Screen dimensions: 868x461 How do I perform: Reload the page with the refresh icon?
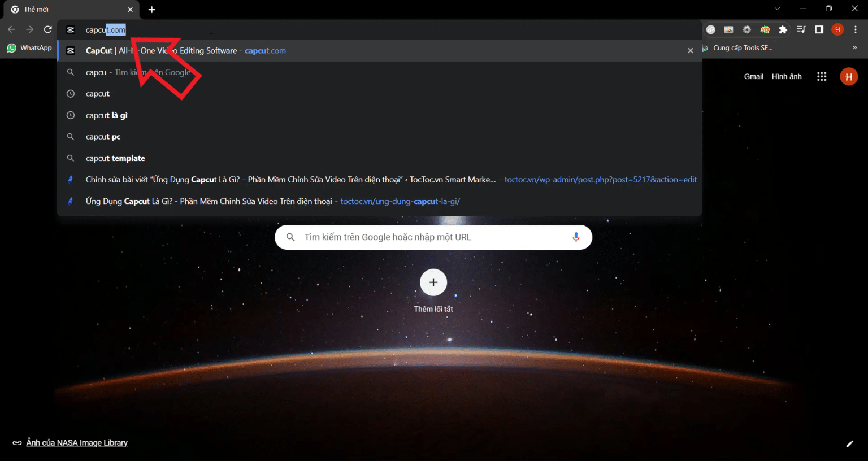(x=48, y=29)
